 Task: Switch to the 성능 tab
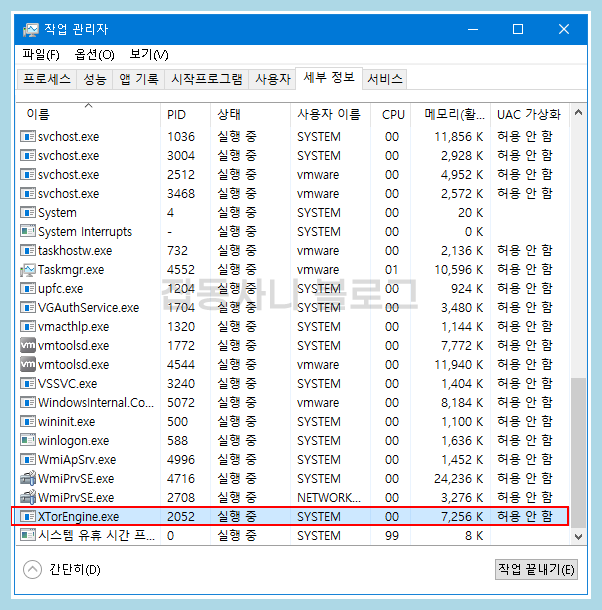[95, 79]
